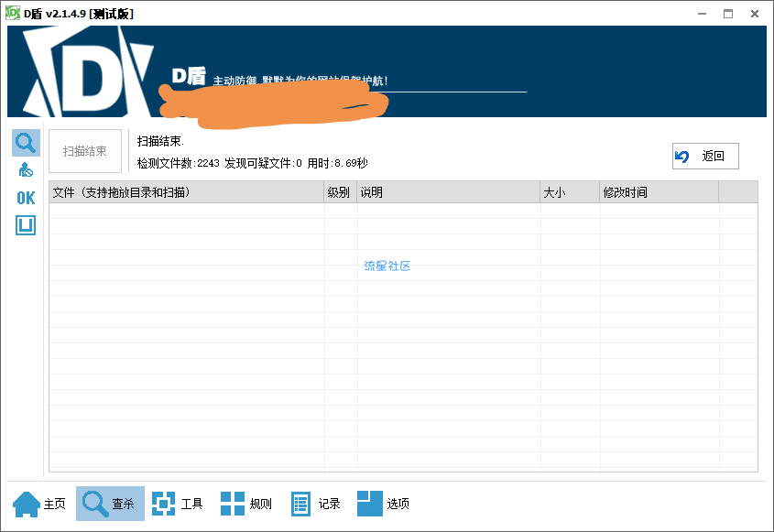Sort by 文件 column header

coord(187,192)
